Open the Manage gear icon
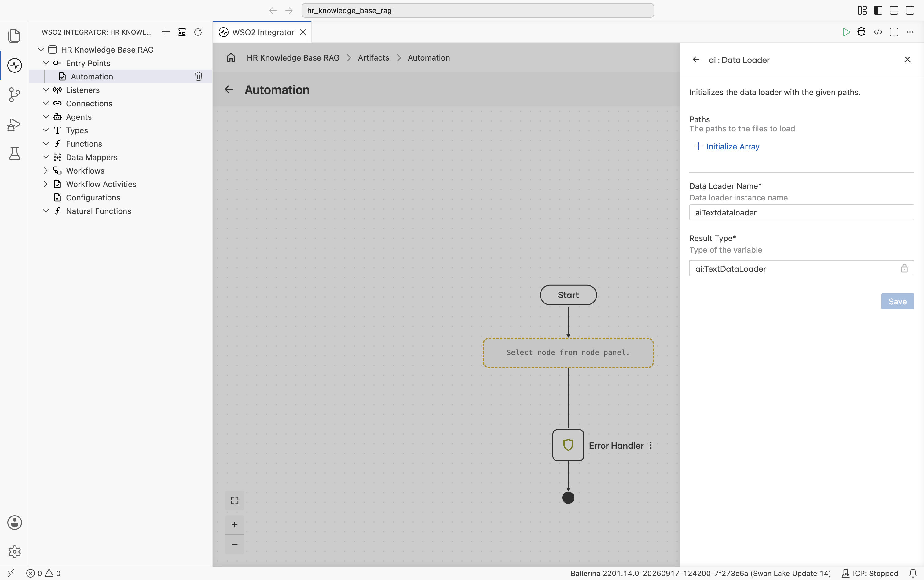 tap(15, 552)
